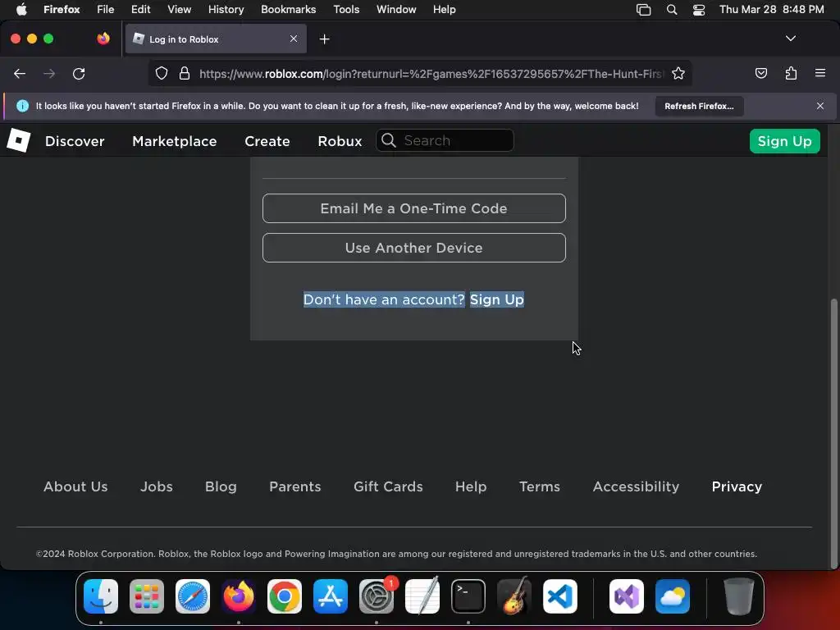Open the Pocket save icon
This screenshot has height=630, width=840.
(760, 73)
